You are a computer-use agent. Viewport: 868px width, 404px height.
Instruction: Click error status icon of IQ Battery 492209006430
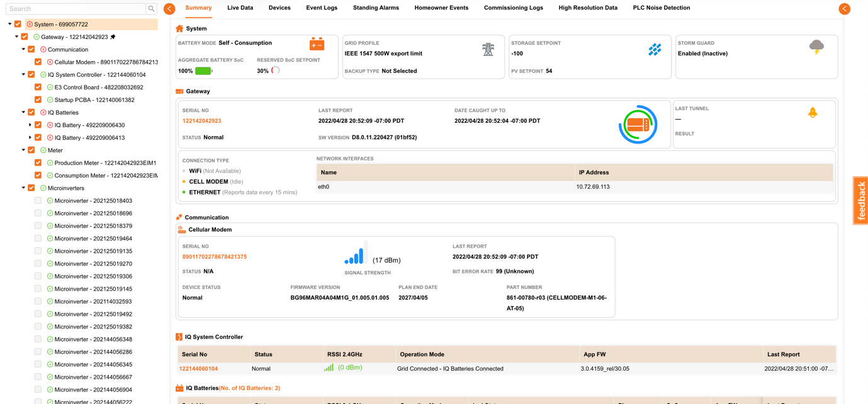pos(50,125)
